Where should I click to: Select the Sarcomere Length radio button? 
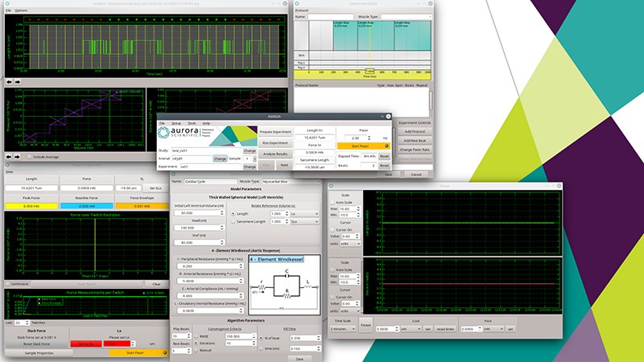(233, 222)
